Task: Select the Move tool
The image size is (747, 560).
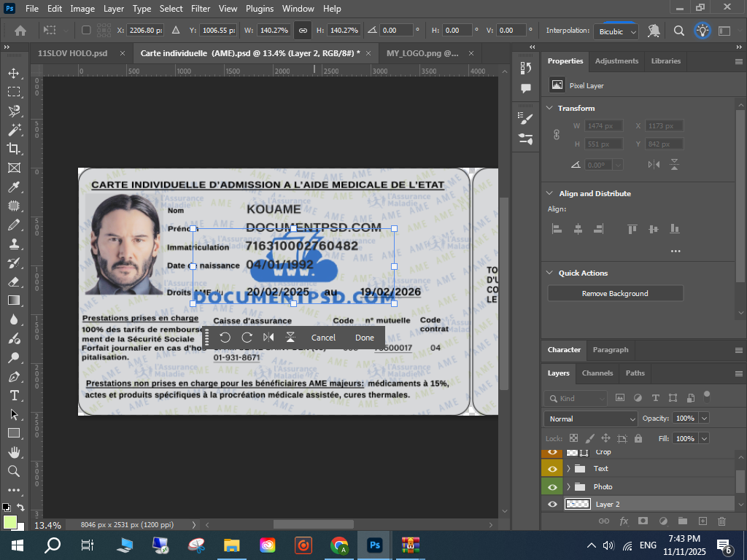Action: [x=13, y=74]
